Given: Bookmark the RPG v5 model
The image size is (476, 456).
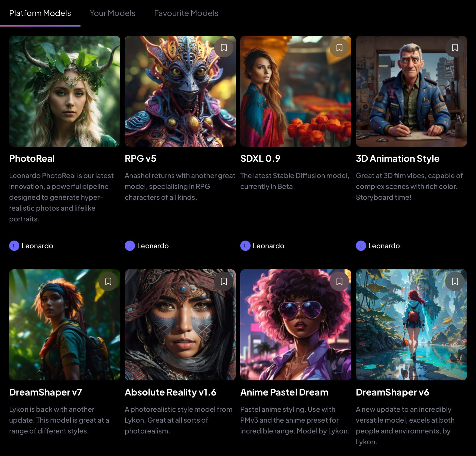Looking at the screenshot, I should click(224, 48).
